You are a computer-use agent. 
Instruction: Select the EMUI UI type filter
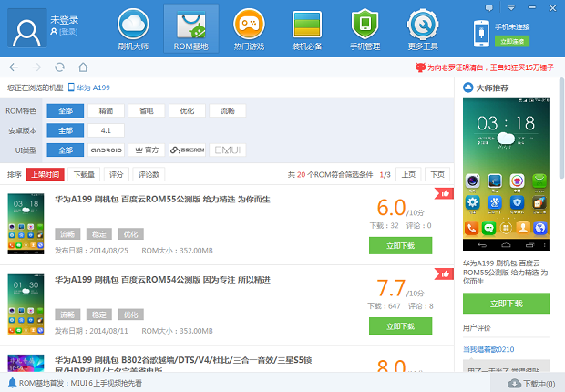228,150
